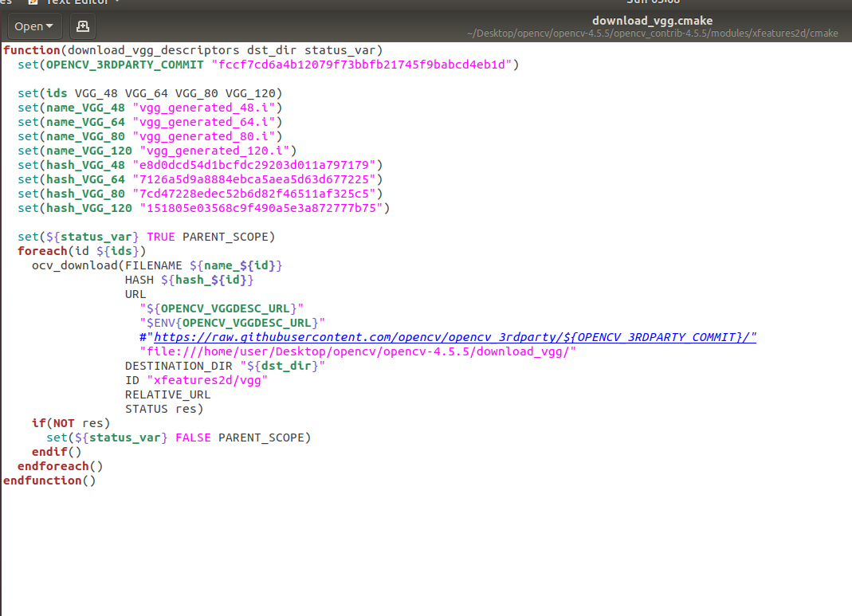
Task: Click the URL keyword line
Action: click(135, 294)
